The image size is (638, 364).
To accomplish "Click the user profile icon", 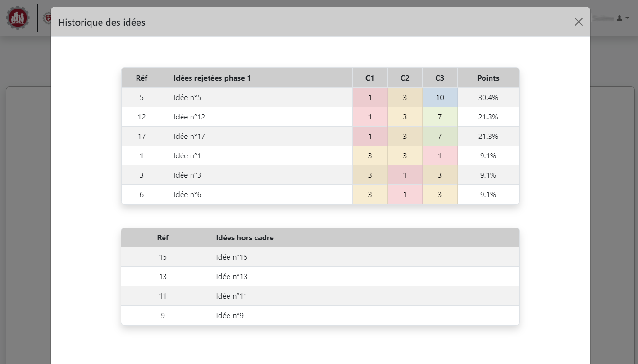I will point(619,18).
